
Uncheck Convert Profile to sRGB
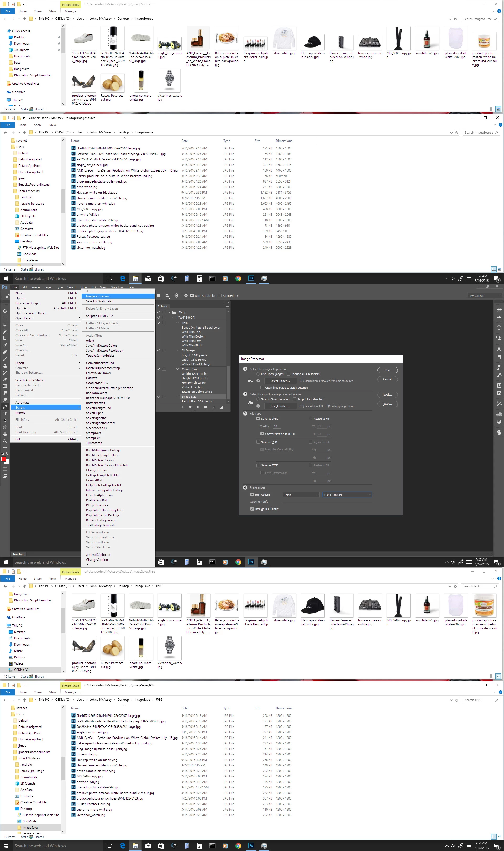[x=262, y=434]
